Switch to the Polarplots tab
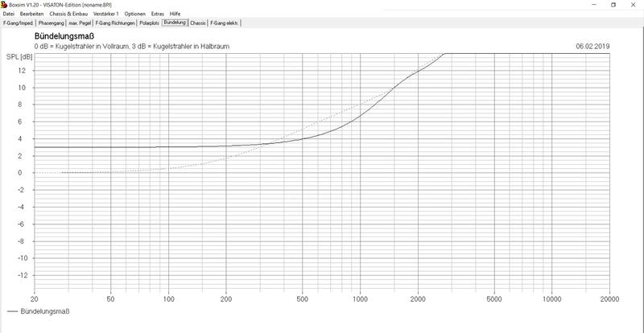 tap(149, 23)
